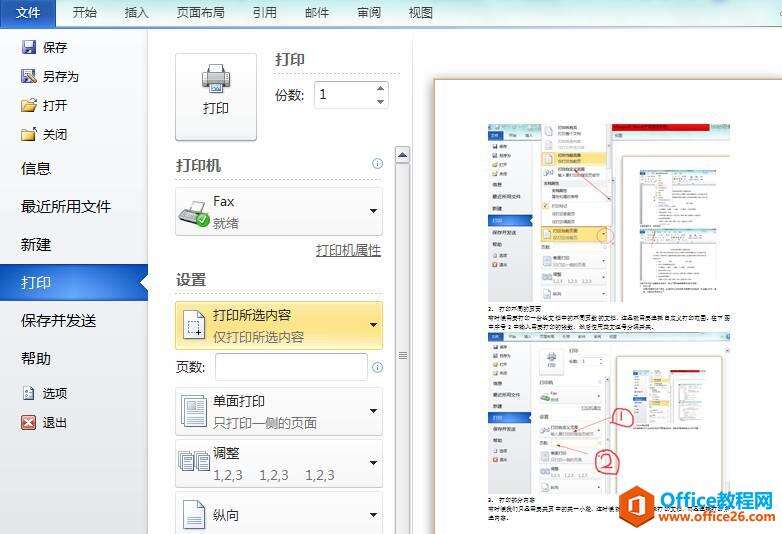Viewport: 782px width, 534px height.
Task: Open the Fax printer dropdown
Action: point(373,211)
